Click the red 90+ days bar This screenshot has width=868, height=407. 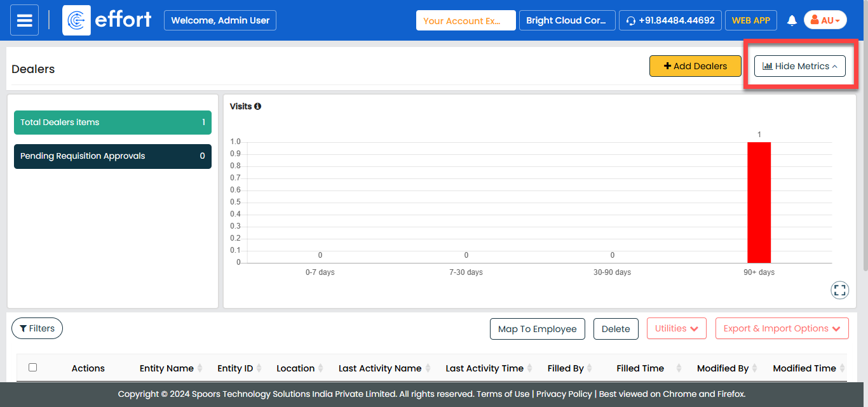(759, 202)
